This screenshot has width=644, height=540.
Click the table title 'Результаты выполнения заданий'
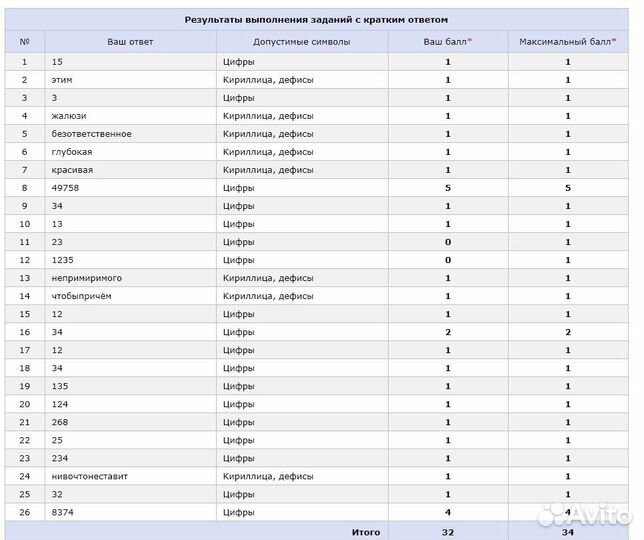(x=316, y=19)
